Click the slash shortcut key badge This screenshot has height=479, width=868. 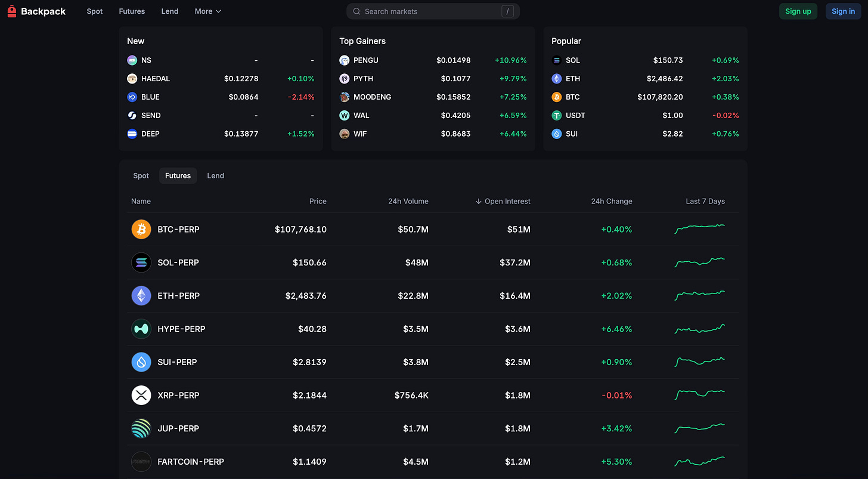pyautogui.click(x=508, y=11)
